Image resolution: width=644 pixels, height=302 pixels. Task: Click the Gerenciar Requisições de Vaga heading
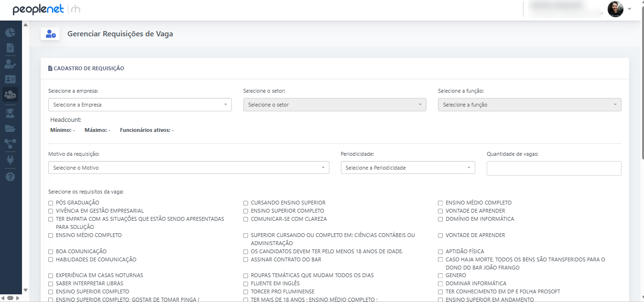tap(120, 34)
